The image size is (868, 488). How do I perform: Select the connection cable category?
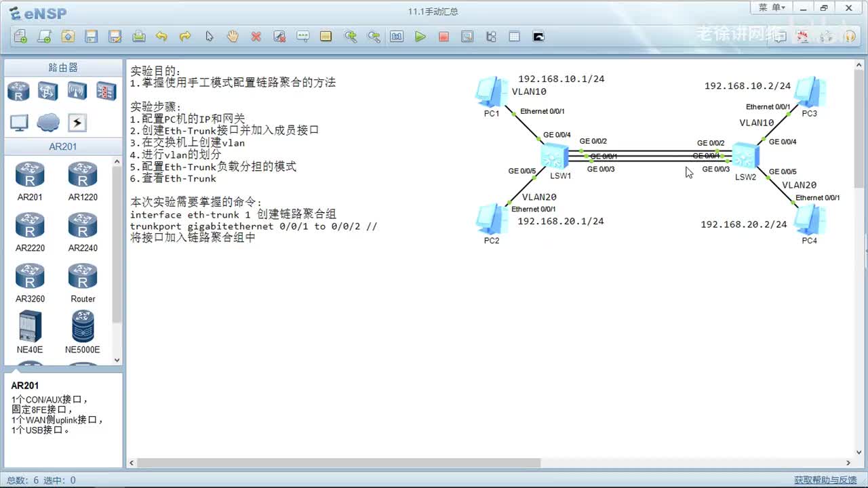(x=77, y=123)
